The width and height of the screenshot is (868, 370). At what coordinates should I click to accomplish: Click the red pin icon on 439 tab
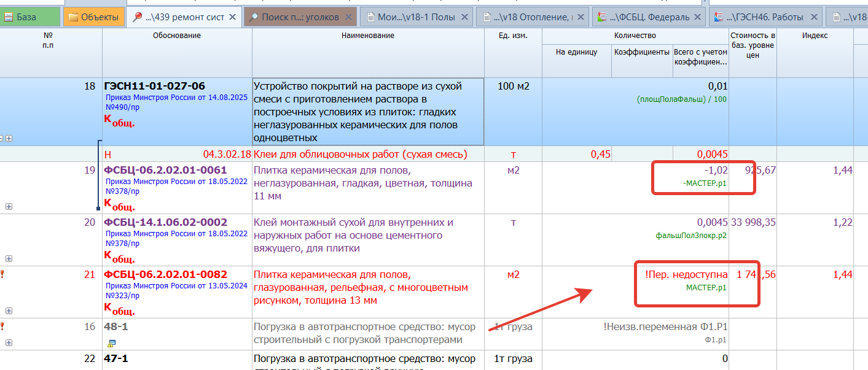tap(136, 17)
